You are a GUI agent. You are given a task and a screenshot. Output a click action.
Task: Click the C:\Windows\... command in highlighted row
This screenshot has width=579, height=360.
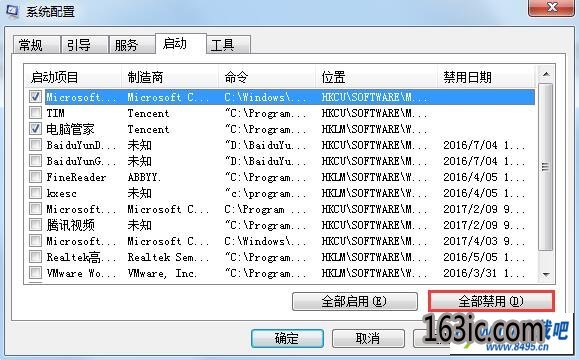coord(265,97)
